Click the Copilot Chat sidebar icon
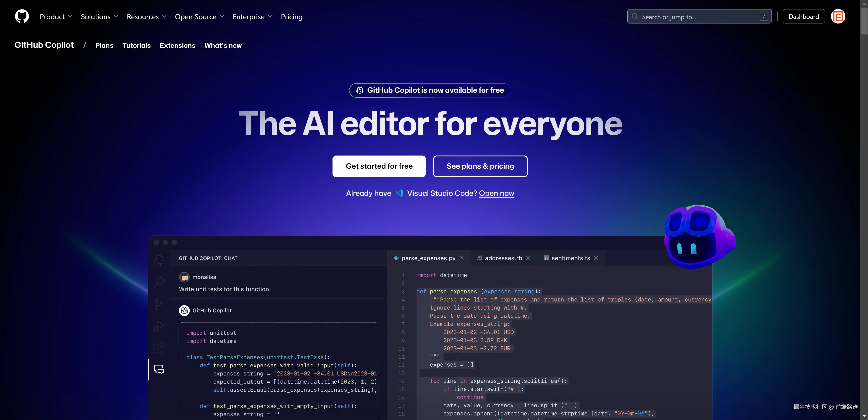The image size is (868, 420). click(159, 369)
